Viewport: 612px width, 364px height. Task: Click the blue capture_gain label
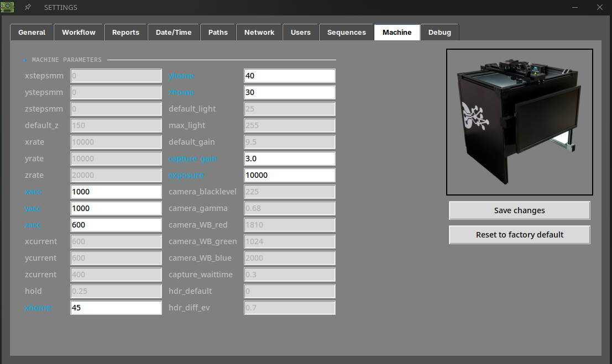coord(193,159)
